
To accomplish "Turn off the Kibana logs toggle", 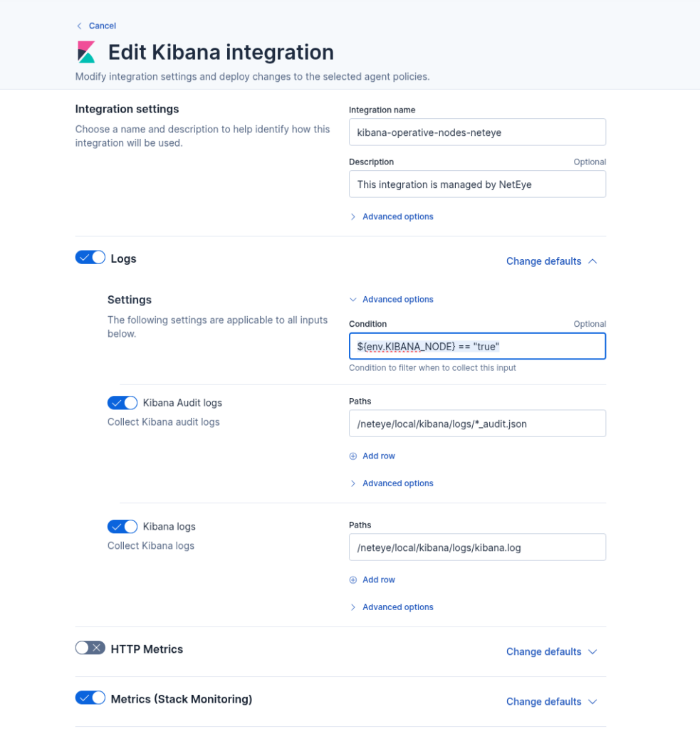I will [122, 527].
